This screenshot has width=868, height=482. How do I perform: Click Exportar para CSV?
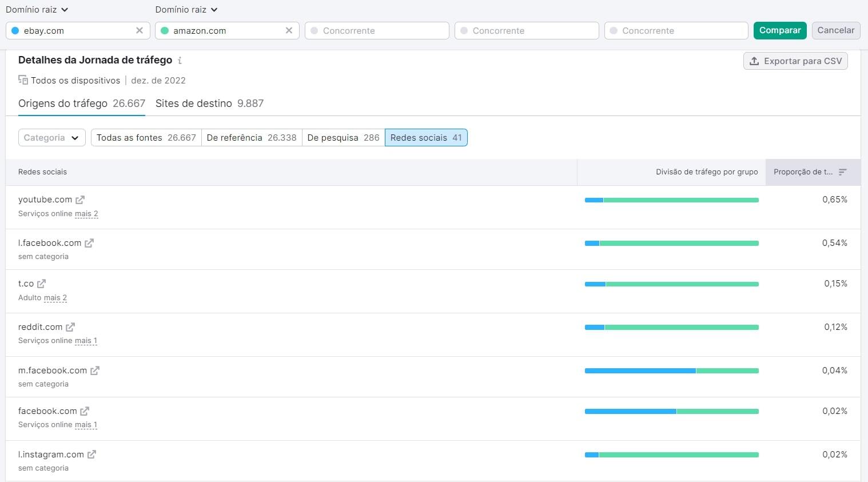pos(795,61)
